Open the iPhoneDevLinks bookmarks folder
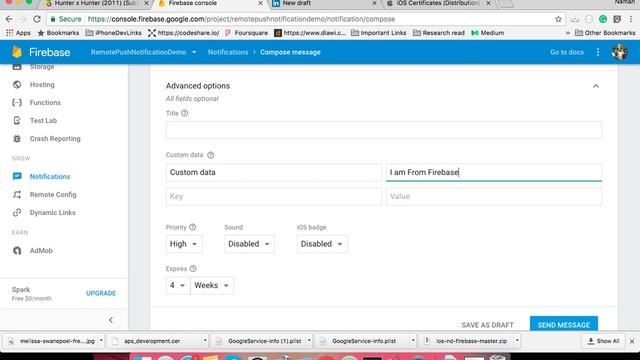This screenshot has width=640, height=360. [x=113, y=33]
